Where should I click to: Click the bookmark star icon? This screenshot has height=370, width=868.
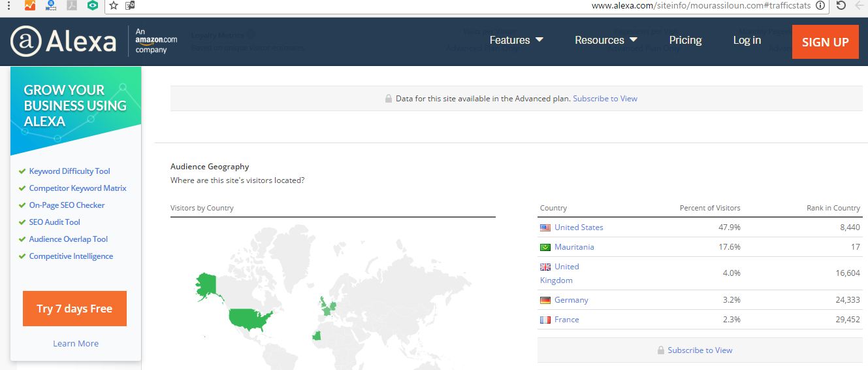(114, 5)
